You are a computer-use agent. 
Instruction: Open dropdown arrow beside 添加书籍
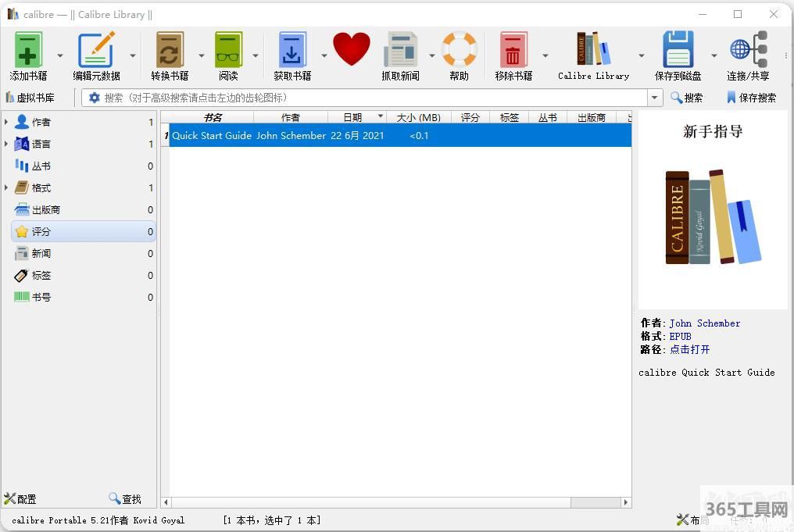(60, 56)
